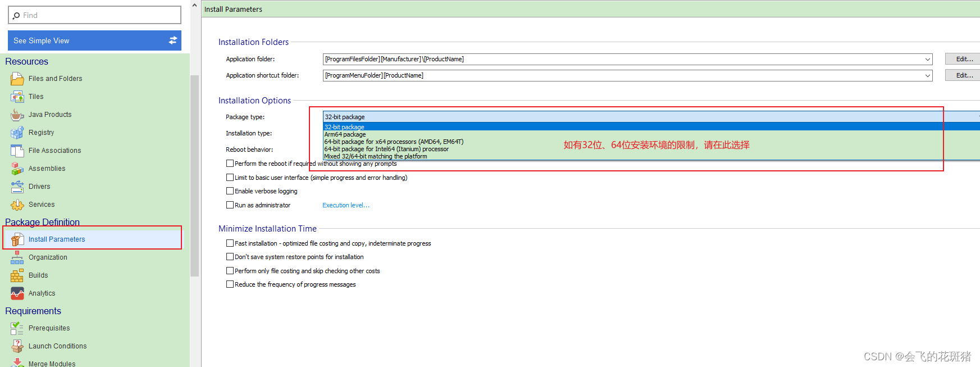Go to Registry page
This screenshot has width=980, height=367.
(41, 133)
